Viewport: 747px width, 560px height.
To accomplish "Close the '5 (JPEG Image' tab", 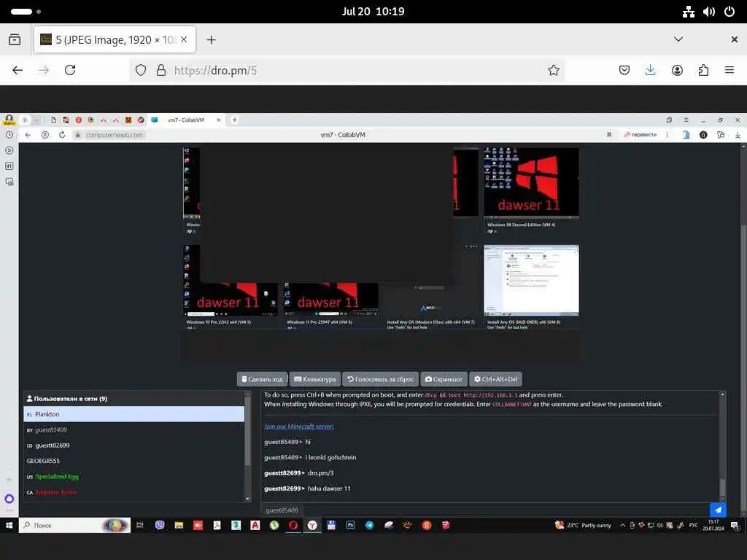I will coord(184,39).
